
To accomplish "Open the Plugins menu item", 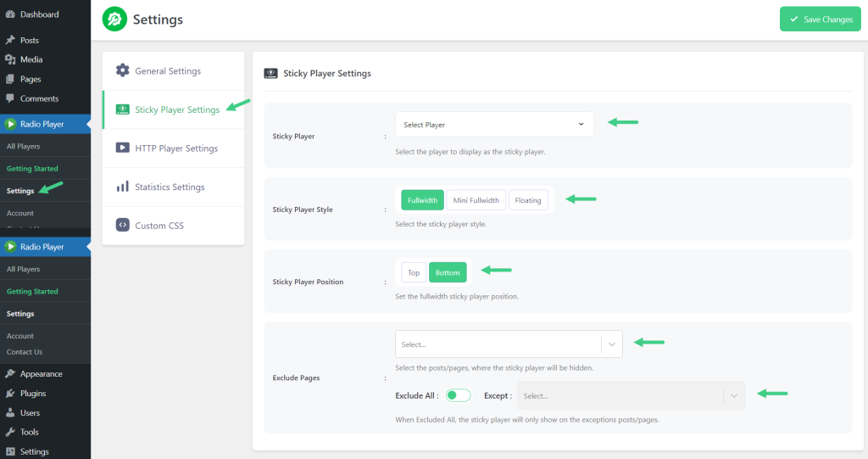I will pos(46,393).
